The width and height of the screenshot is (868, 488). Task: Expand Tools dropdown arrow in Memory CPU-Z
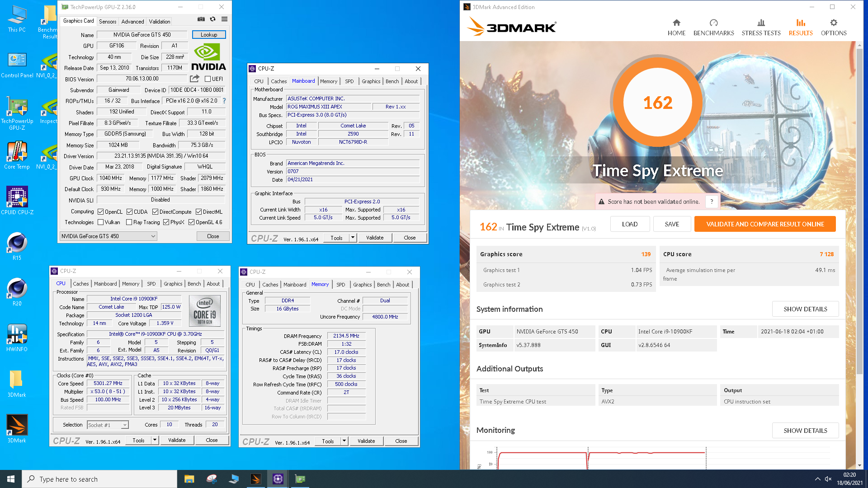click(344, 441)
